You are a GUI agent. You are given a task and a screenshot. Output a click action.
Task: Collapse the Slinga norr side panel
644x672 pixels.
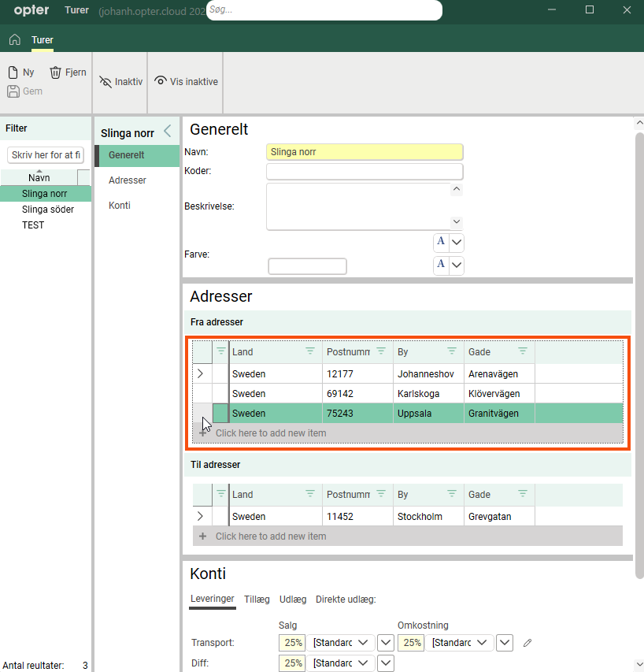(x=167, y=132)
